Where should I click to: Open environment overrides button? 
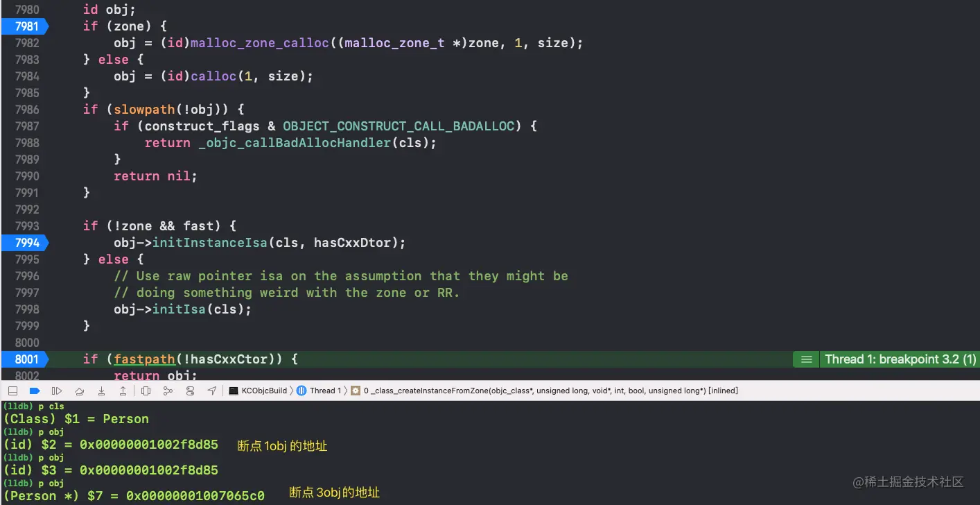click(190, 391)
